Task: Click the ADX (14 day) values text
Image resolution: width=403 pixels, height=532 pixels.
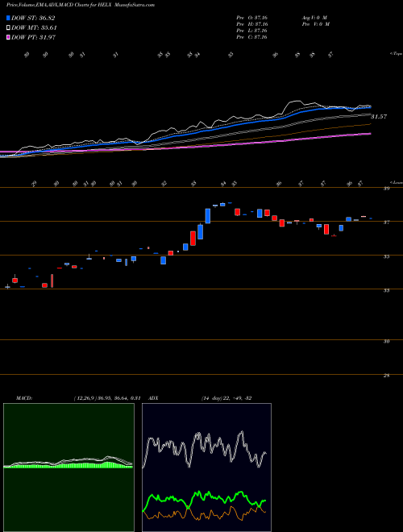Action: 226,398
